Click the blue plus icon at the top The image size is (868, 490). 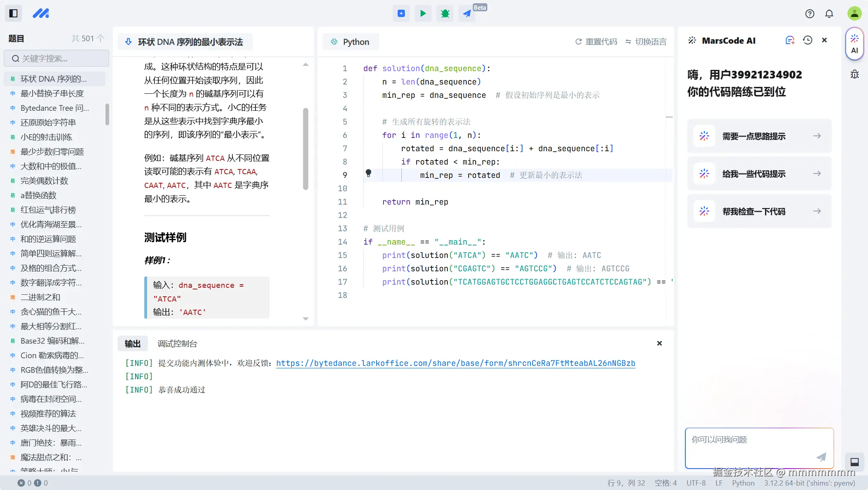401,13
